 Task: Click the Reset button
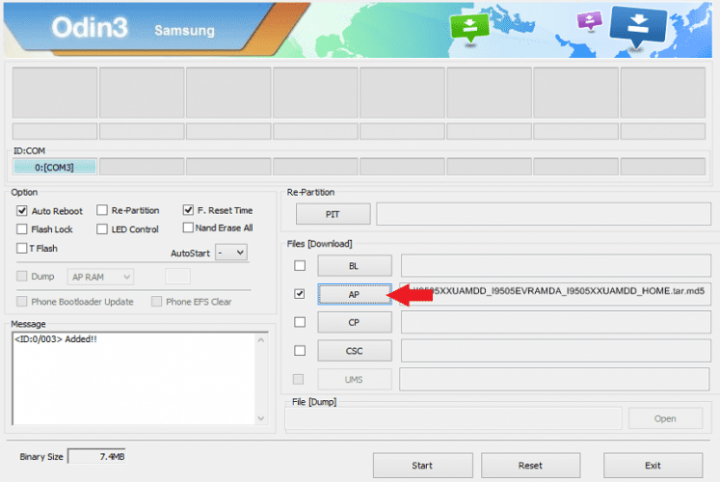(531, 465)
